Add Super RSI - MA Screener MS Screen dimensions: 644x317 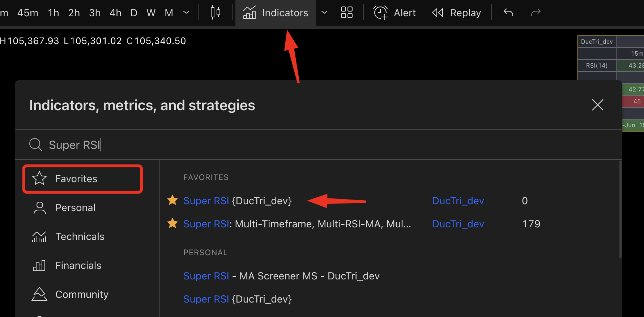(x=281, y=276)
